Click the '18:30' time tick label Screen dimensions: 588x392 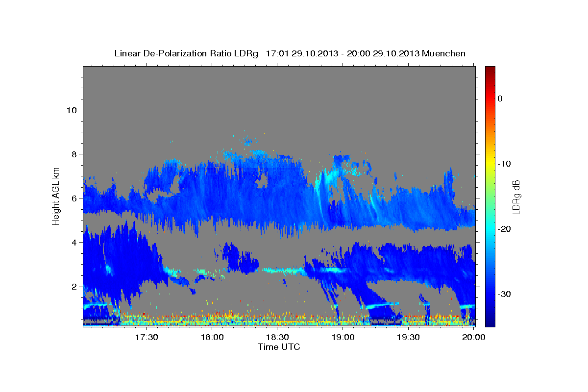pos(277,337)
